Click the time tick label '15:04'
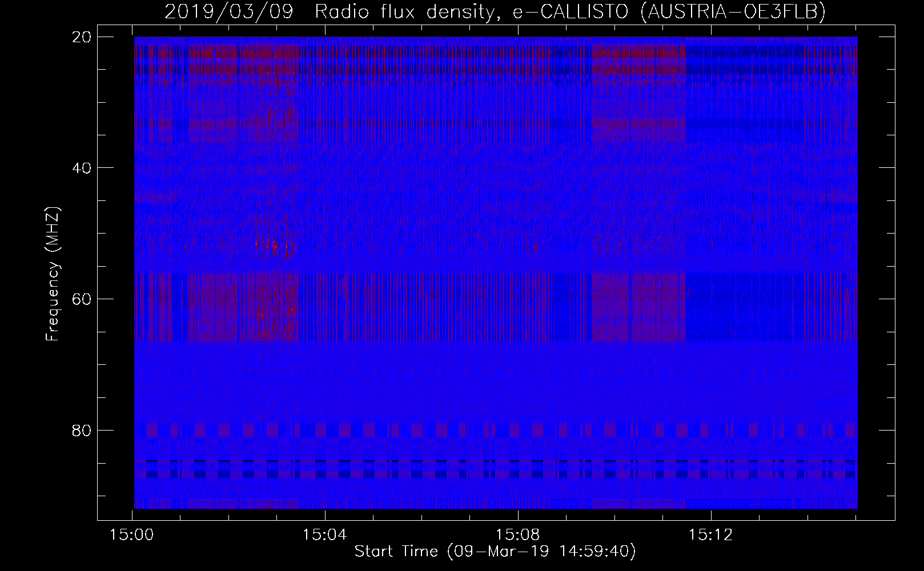This screenshot has height=571, width=924. click(325, 535)
